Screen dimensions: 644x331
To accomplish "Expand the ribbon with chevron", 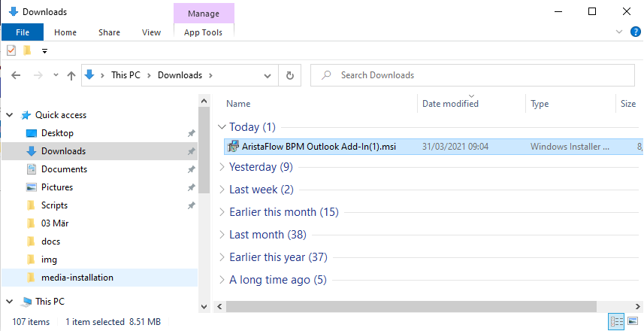I will [x=619, y=32].
